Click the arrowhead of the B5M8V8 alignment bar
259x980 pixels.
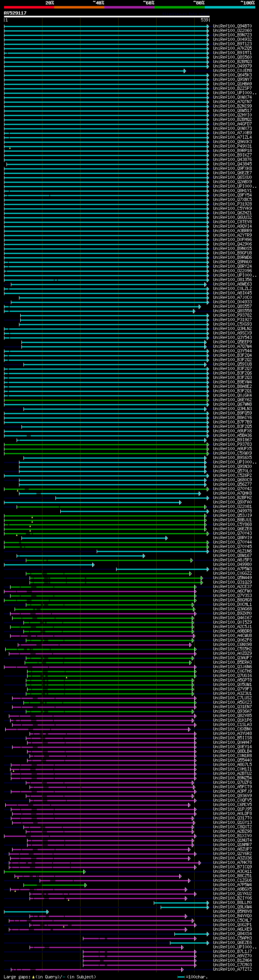click(x=47, y=912)
